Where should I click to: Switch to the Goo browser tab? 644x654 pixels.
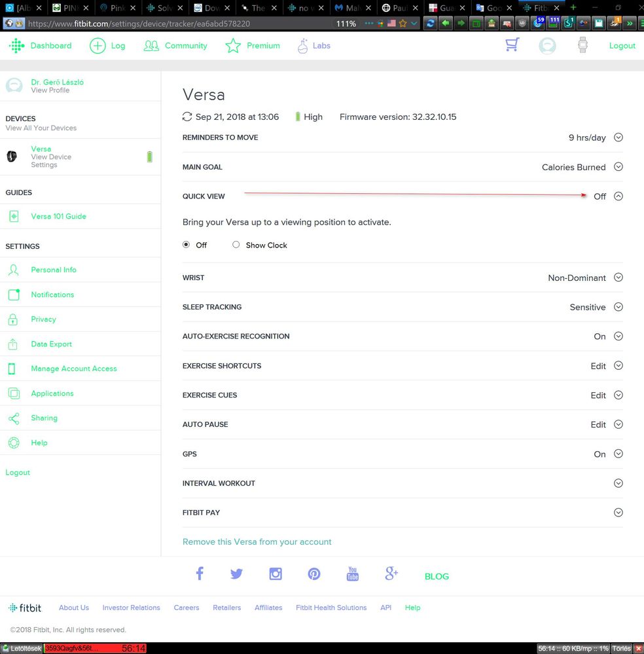click(x=494, y=8)
